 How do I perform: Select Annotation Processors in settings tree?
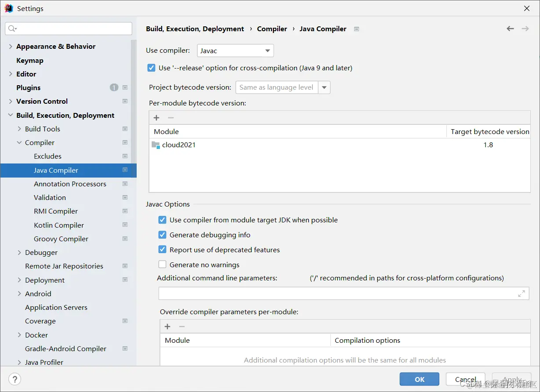[x=70, y=184]
